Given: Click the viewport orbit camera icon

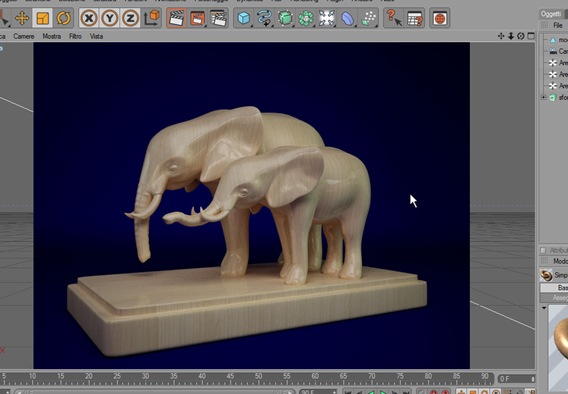Looking at the screenshot, I should [521, 36].
